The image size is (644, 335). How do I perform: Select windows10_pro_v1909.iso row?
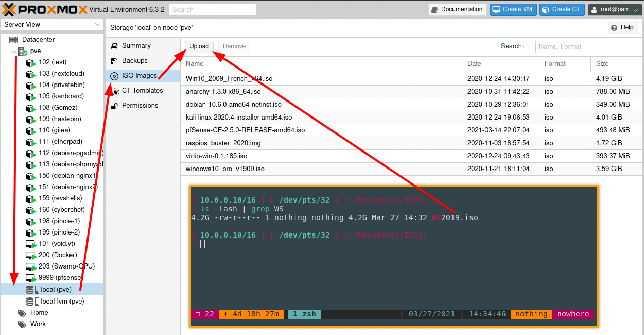click(x=412, y=169)
